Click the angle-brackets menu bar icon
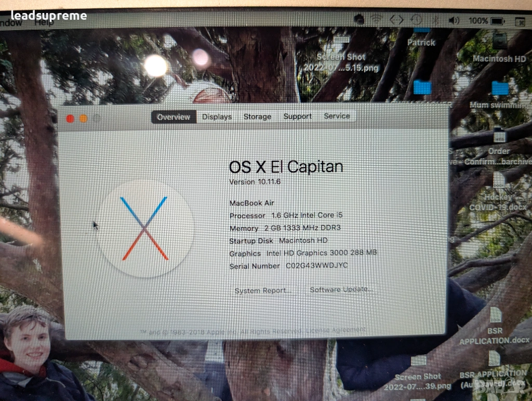The width and height of the screenshot is (532, 401). coord(396,20)
